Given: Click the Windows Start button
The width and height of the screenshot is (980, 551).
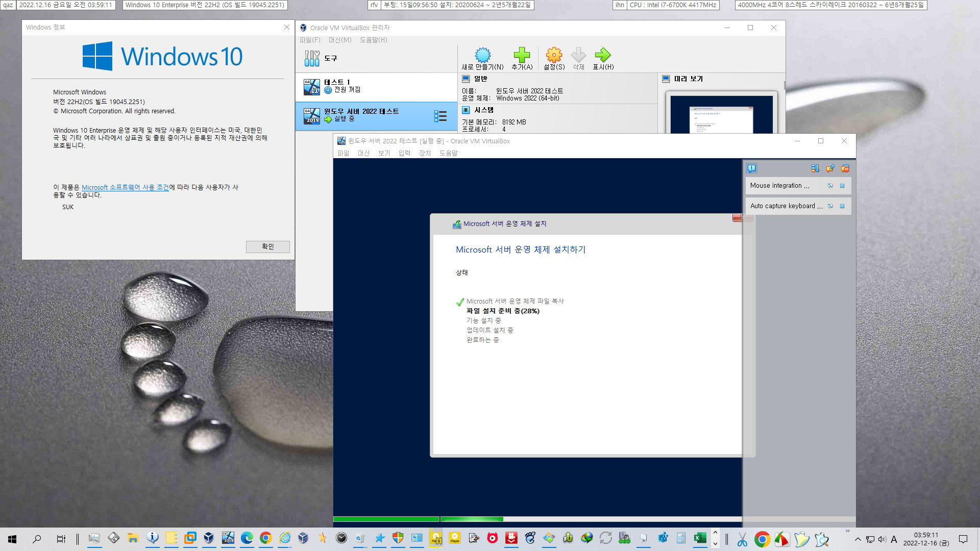Looking at the screenshot, I should tap(12, 539).
